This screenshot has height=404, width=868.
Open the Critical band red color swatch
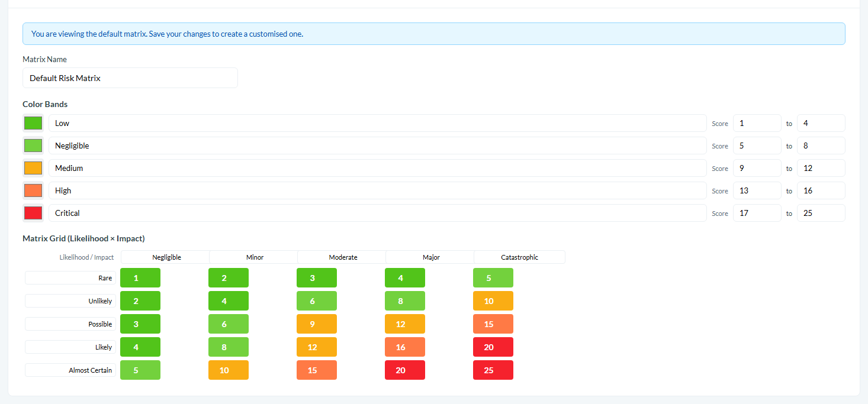33,213
